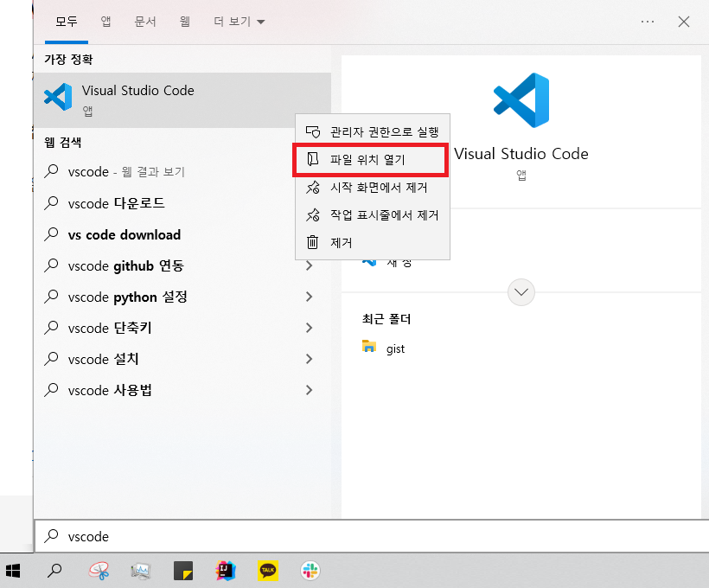Open the system monitor taskbar icon
This screenshot has height=588, width=709.
click(141, 571)
